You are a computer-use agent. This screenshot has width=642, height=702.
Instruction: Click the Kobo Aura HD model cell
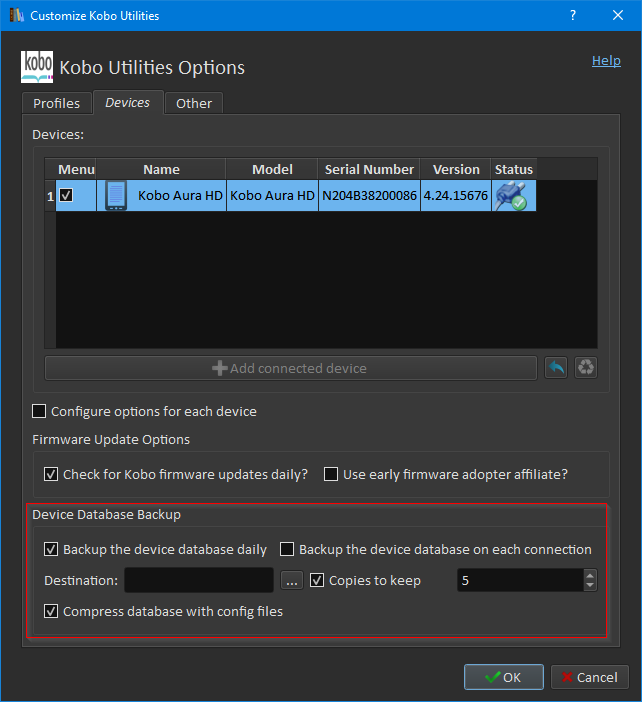pos(272,196)
